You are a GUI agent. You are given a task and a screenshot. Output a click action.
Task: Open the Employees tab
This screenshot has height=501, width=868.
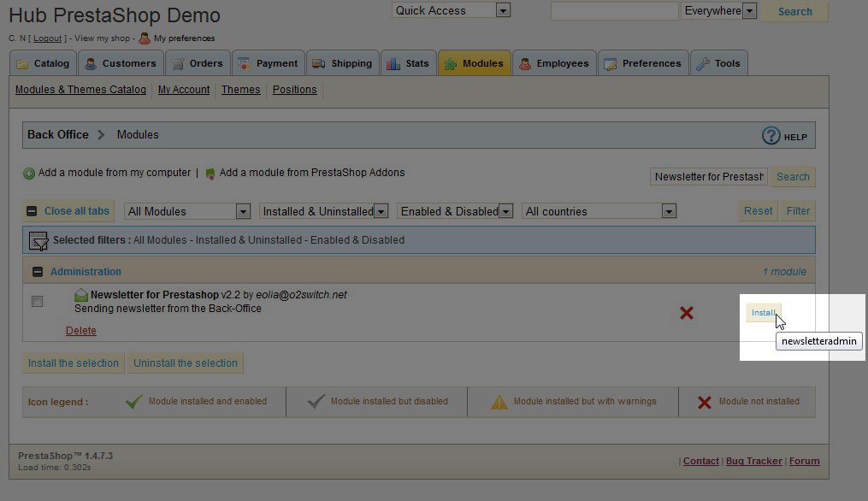(553, 63)
